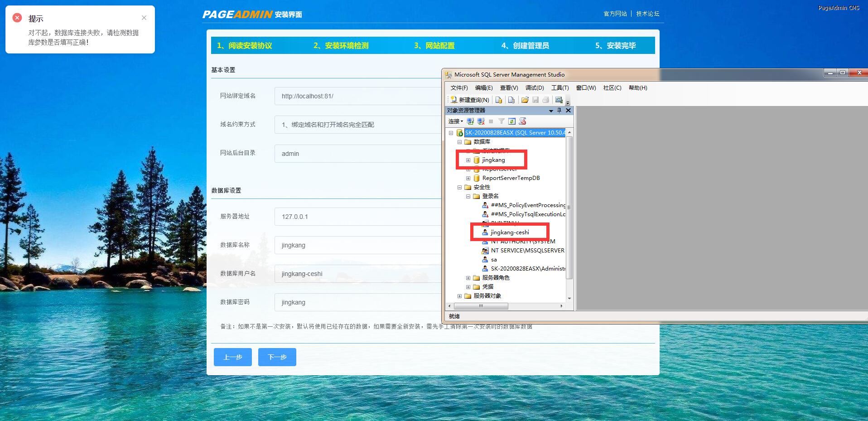Click the pin auto-hide icon of Object Explorer
Viewport: 868px width, 421px height.
tap(559, 110)
